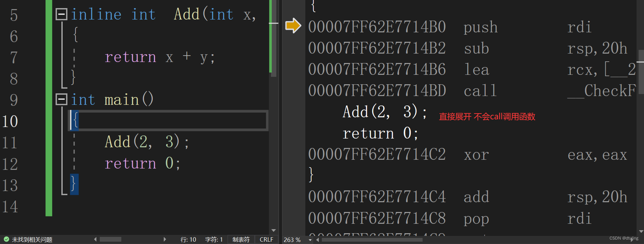The height and width of the screenshot is (244, 644).
Task: Click the disassembly's left scroll arrow
Action: coord(317,240)
